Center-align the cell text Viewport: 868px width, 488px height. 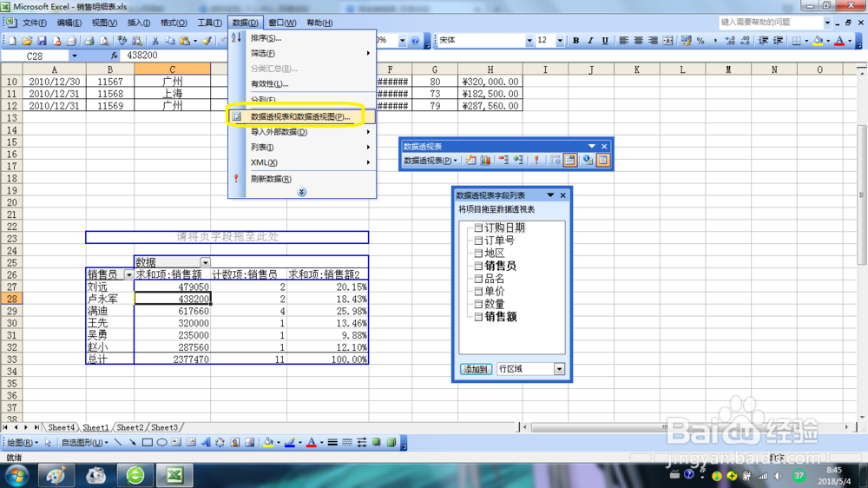coord(638,41)
